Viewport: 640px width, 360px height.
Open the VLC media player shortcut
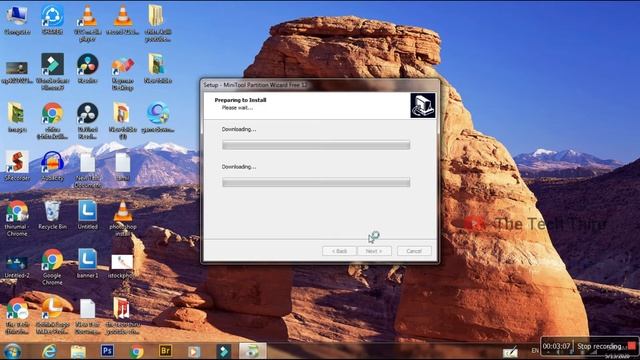(x=87, y=23)
